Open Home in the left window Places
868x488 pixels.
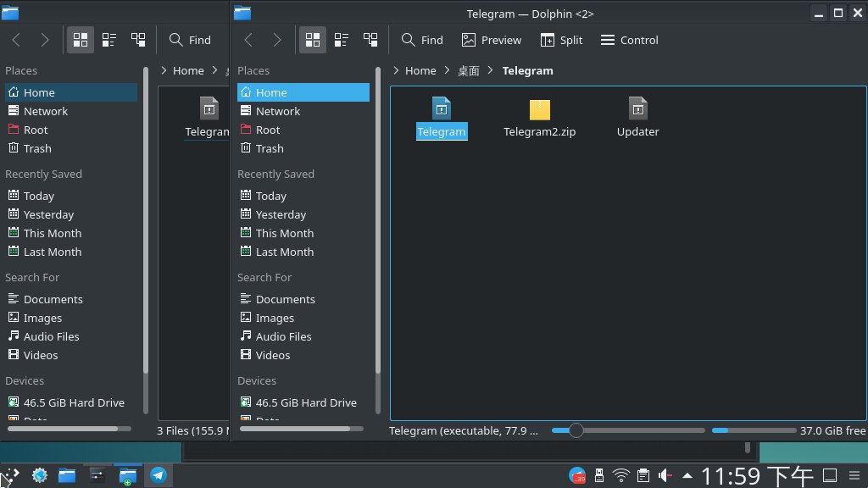click(71, 92)
